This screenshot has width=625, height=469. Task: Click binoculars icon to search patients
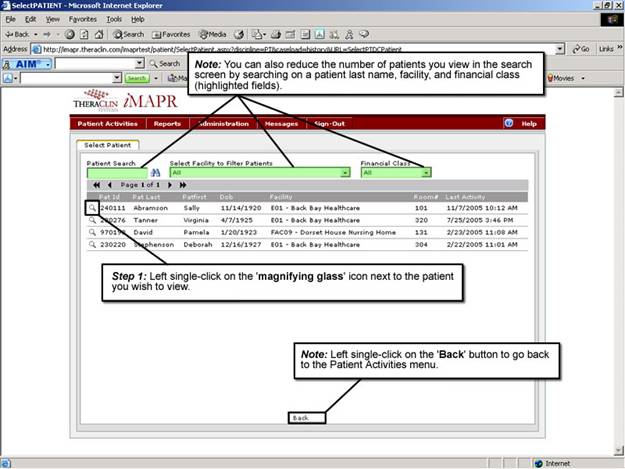155,172
